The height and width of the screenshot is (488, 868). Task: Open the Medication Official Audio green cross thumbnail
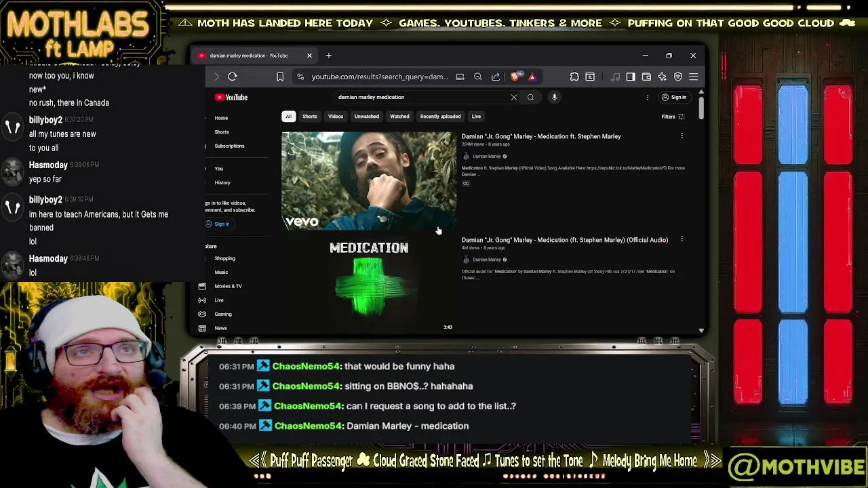369,285
